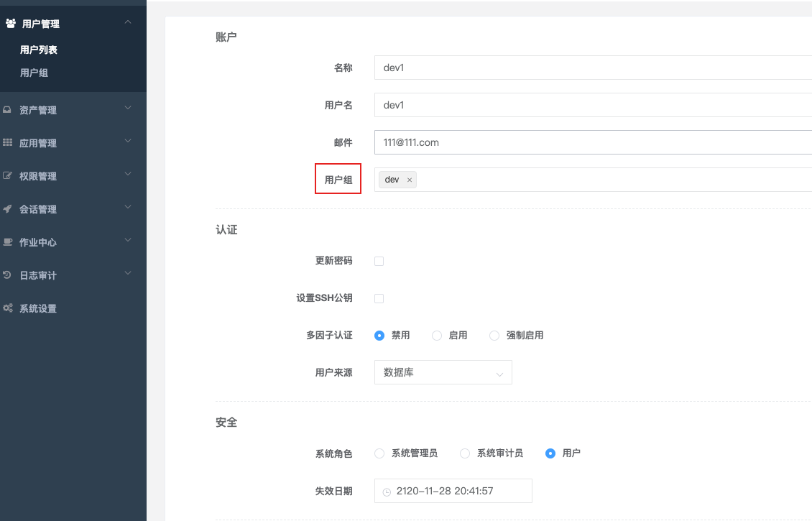Viewport: 812px width, 521px height.
Task: Click the 用户管理 users icon
Action: tap(10, 23)
